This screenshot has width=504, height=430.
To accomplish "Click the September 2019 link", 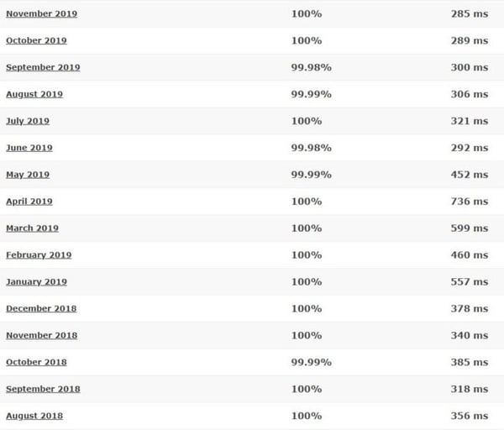I will click(43, 67).
